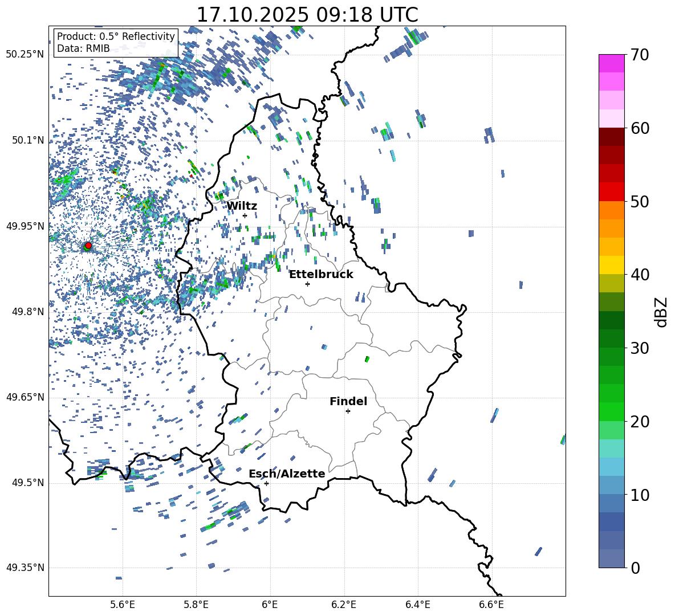675x616 pixels.
Task: Select the Wiltz city label
Action: (x=242, y=206)
